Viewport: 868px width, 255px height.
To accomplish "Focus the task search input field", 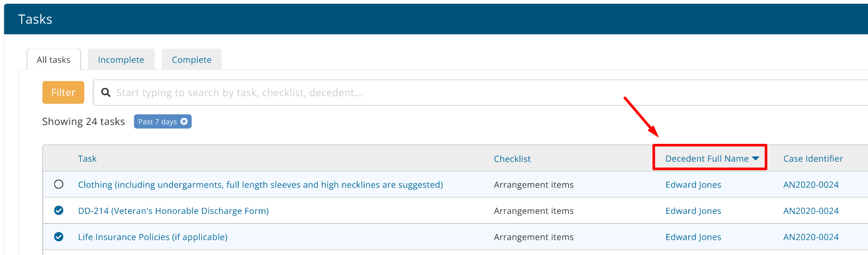I will tap(481, 93).
